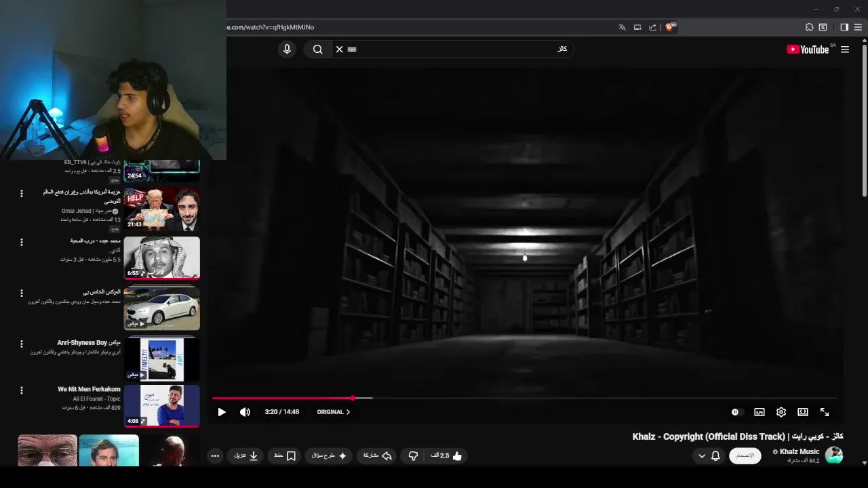Dislike the video thumbs down
The width and height of the screenshot is (868, 488).
pos(413,456)
